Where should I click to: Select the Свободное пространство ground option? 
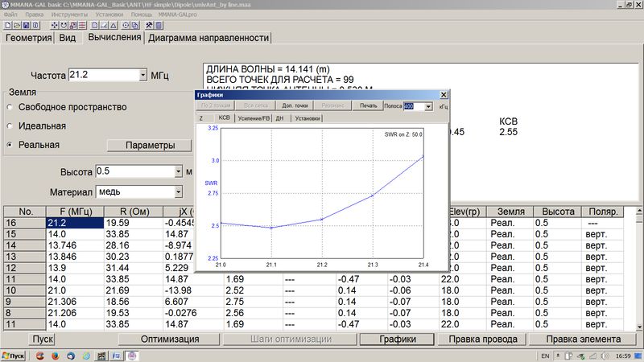point(10,107)
